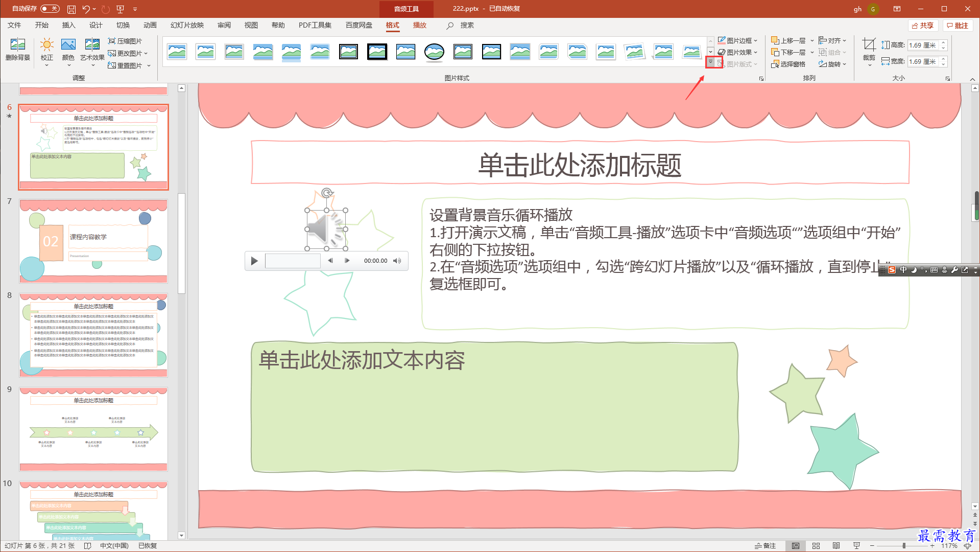The image size is (980, 552).
Task: Expand the picture styles gallery More button
Action: [710, 62]
